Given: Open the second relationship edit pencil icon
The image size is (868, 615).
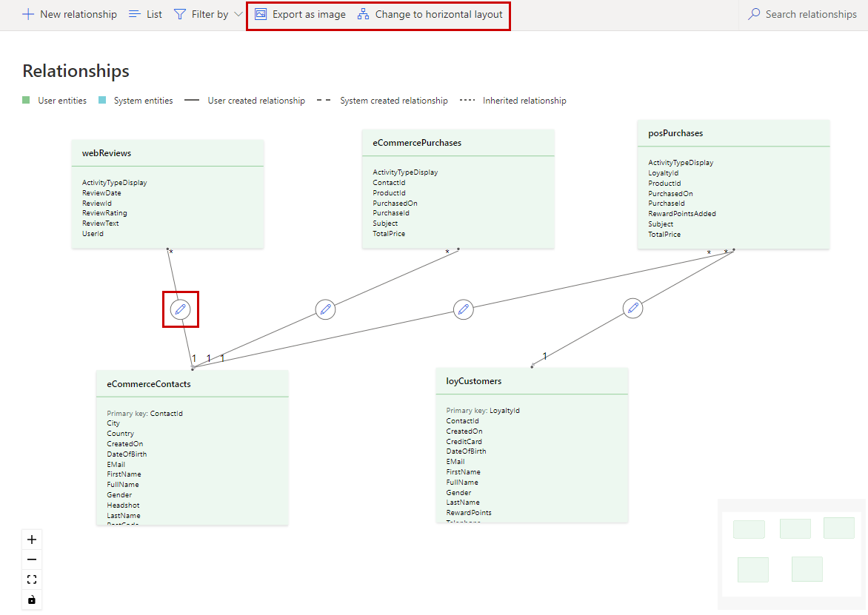Looking at the screenshot, I should coord(325,309).
